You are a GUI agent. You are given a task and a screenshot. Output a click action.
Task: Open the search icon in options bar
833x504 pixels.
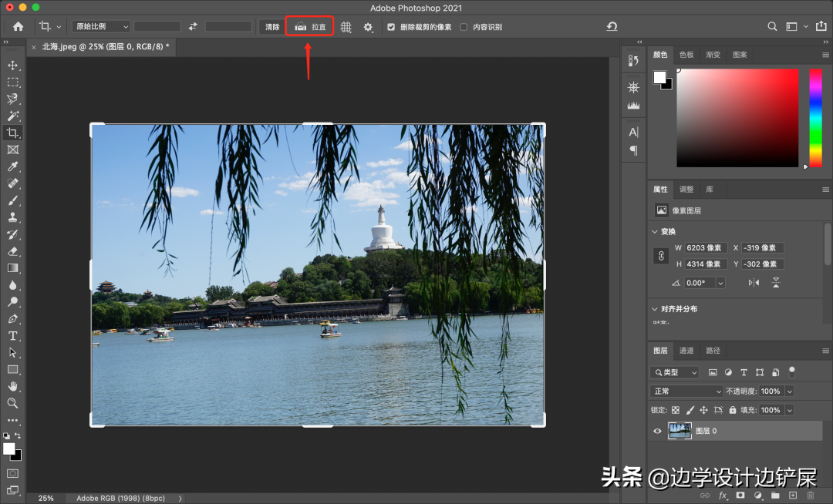[x=772, y=26]
